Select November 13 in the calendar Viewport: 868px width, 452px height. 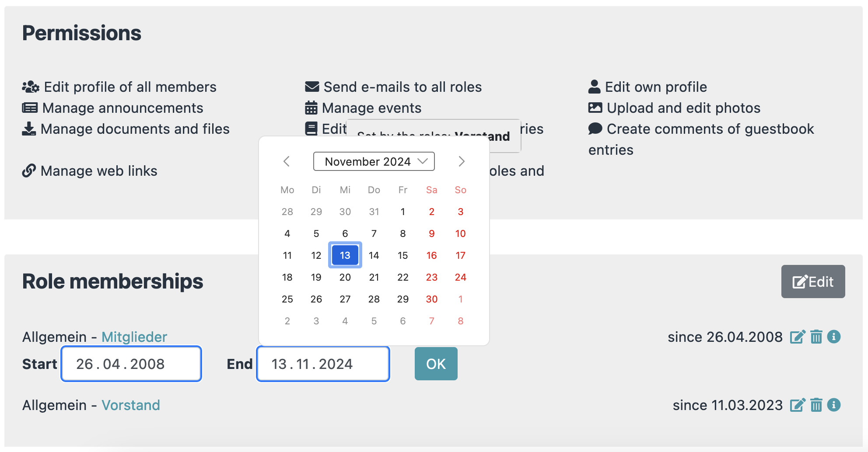coord(345,255)
